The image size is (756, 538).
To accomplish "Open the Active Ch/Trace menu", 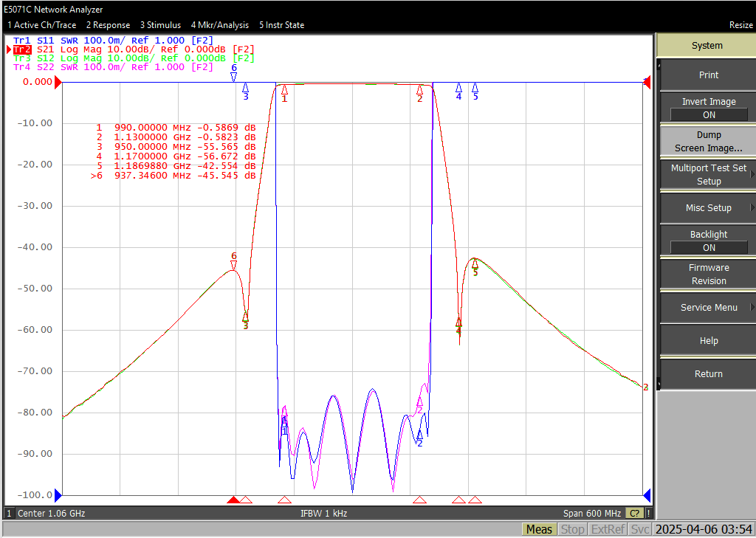I will coord(41,25).
